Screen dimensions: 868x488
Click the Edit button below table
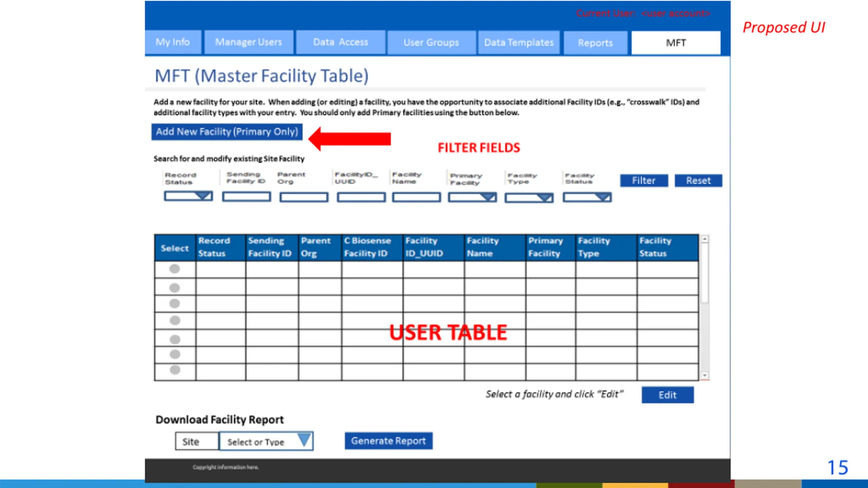(x=667, y=395)
